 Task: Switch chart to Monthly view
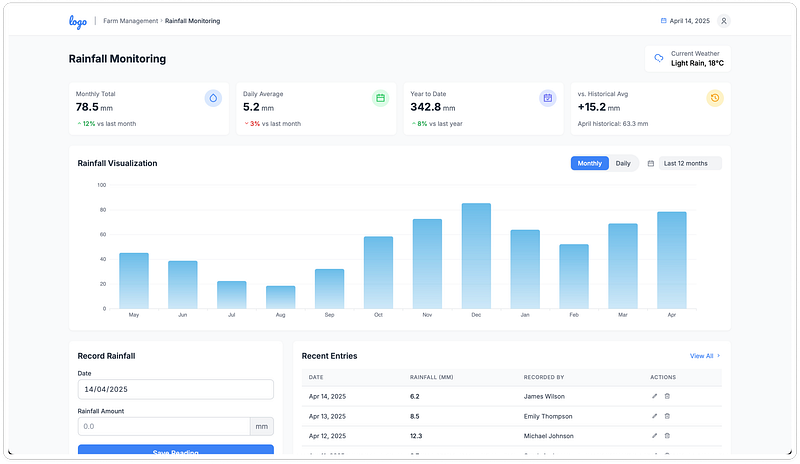[x=589, y=163]
